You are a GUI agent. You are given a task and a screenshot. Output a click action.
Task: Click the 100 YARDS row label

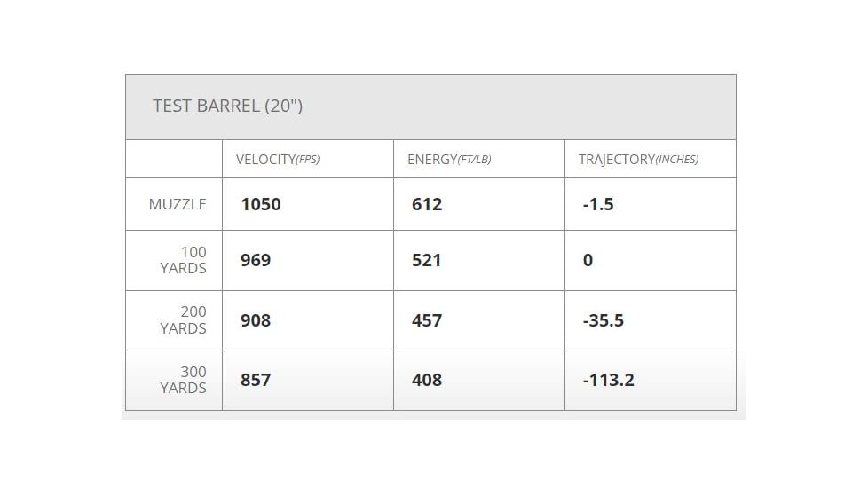coord(183,260)
